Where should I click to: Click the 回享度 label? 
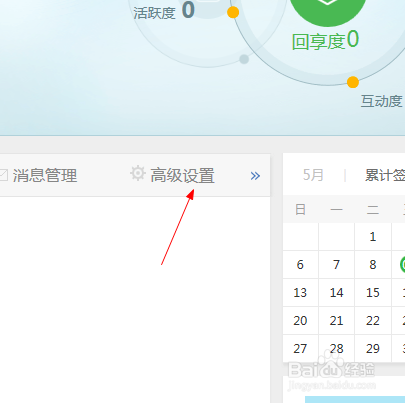[318, 42]
